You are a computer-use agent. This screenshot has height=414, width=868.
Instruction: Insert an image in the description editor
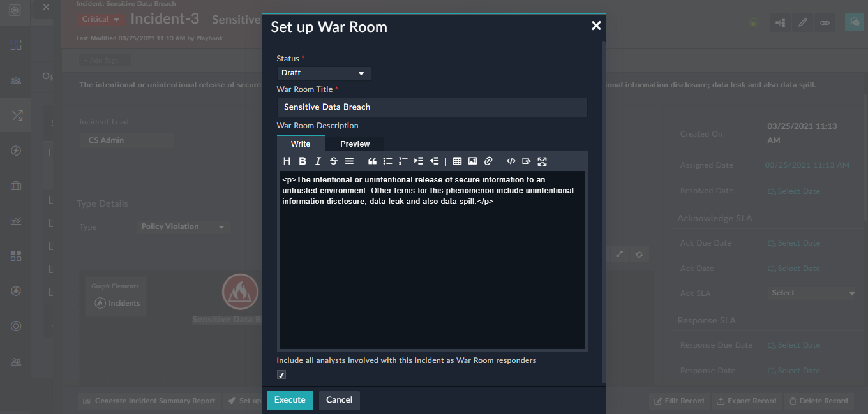tap(472, 161)
